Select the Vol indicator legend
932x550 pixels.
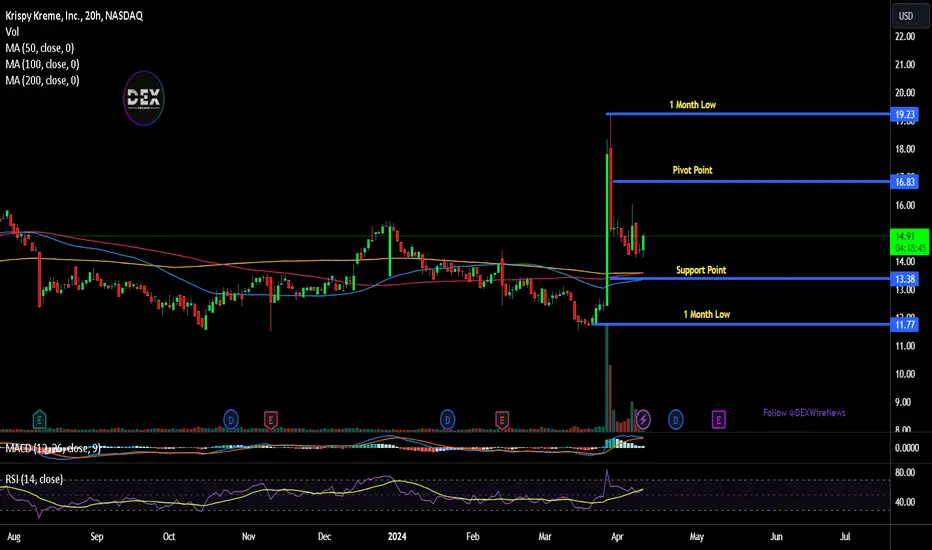(12, 32)
